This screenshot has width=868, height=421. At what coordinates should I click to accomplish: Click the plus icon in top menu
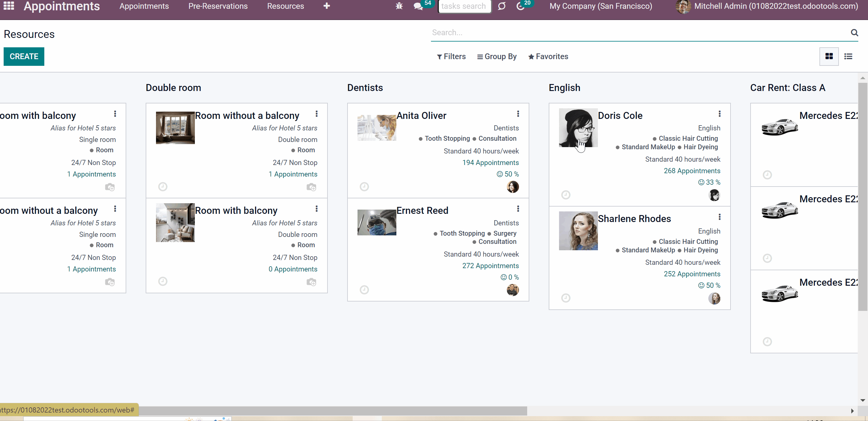click(x=327, y=6)
